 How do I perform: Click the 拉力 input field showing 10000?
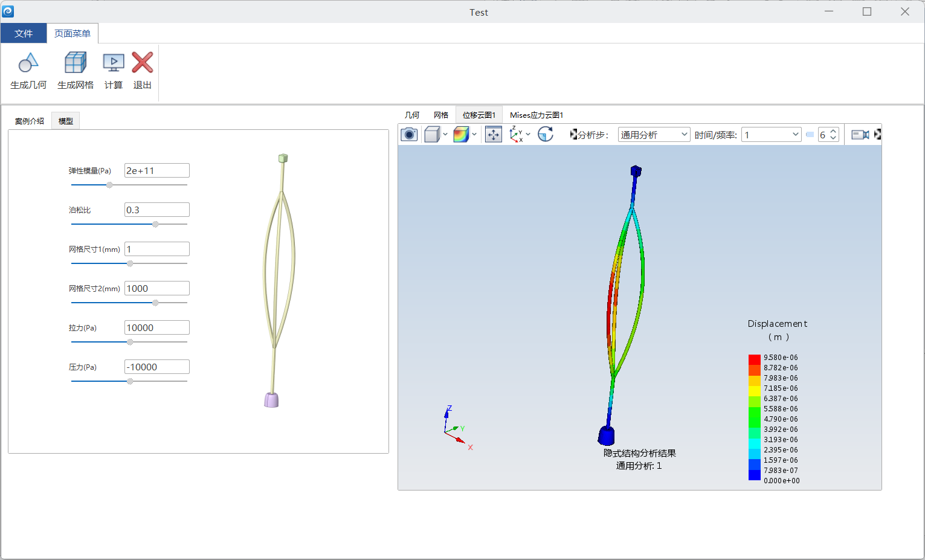(x=157, y=327)
